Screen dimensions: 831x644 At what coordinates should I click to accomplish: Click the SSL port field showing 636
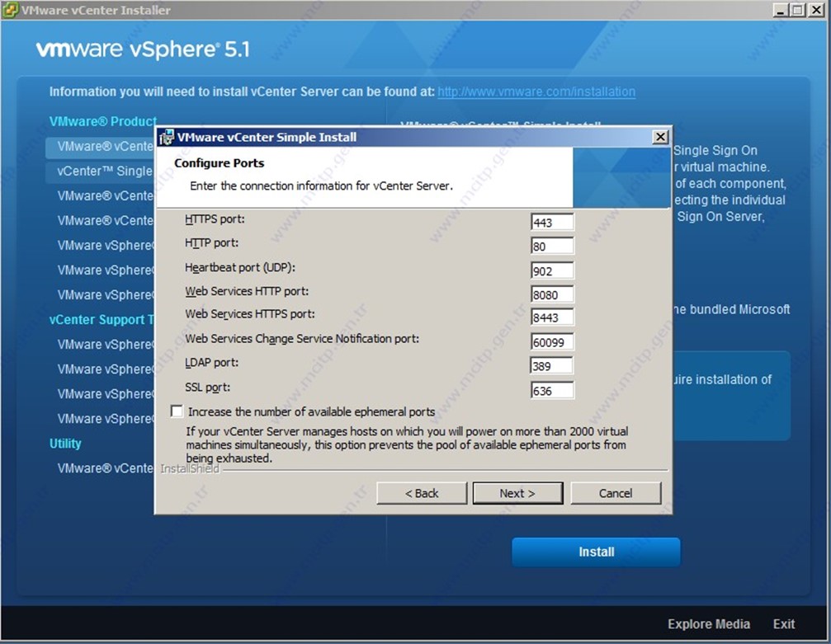552,391
